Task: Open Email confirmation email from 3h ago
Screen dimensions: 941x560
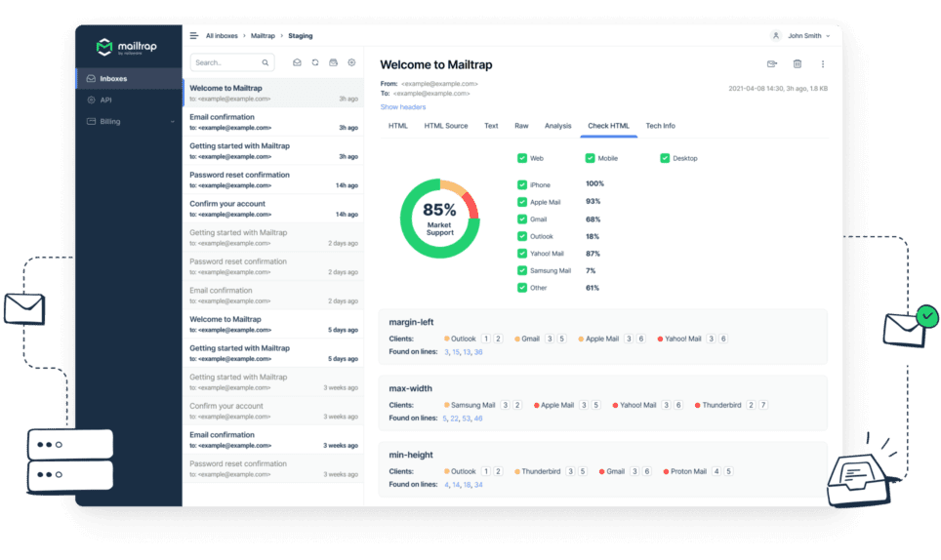Action: pyautogui.click(x=273, y=122)
